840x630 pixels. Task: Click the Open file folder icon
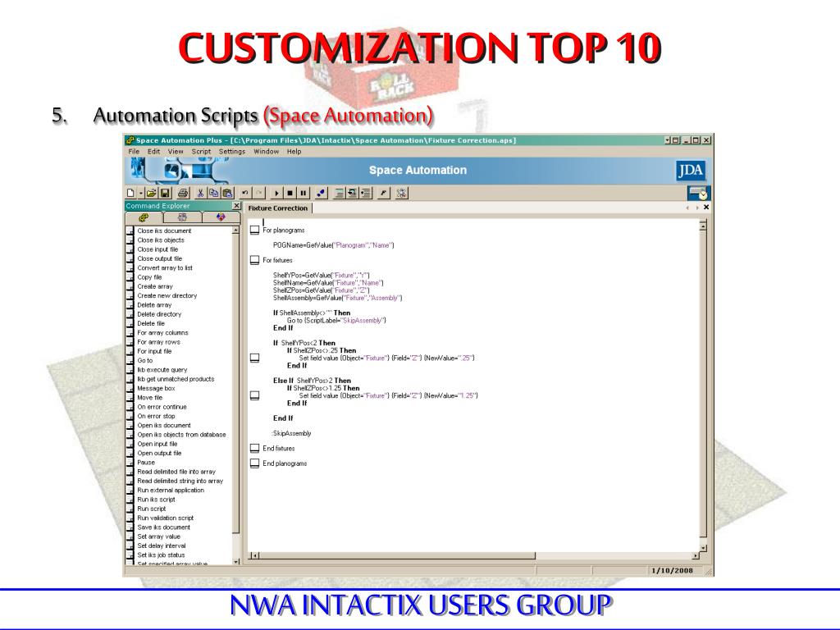[x=151, y=193]
